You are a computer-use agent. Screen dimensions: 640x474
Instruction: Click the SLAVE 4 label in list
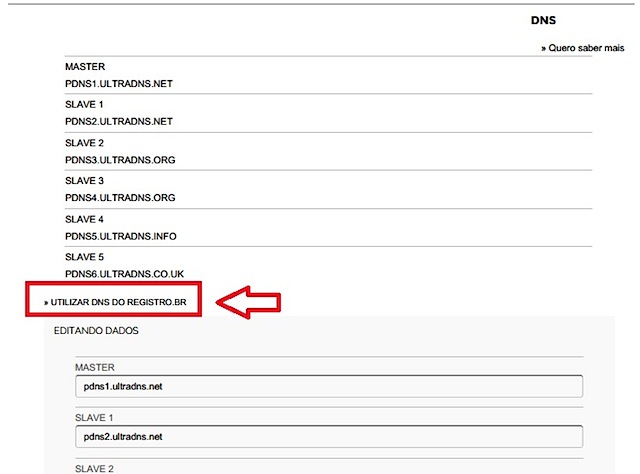tap(84, 219)
